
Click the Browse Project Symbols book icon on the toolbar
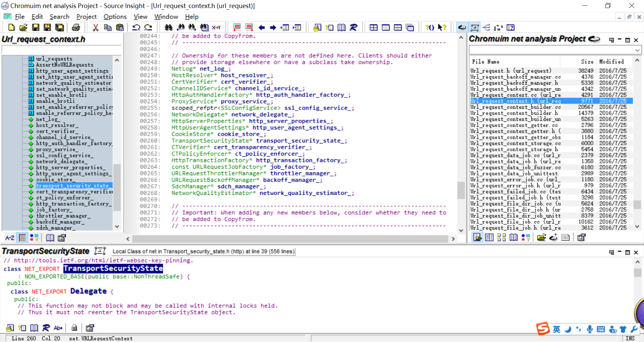[x=341, y=27]
